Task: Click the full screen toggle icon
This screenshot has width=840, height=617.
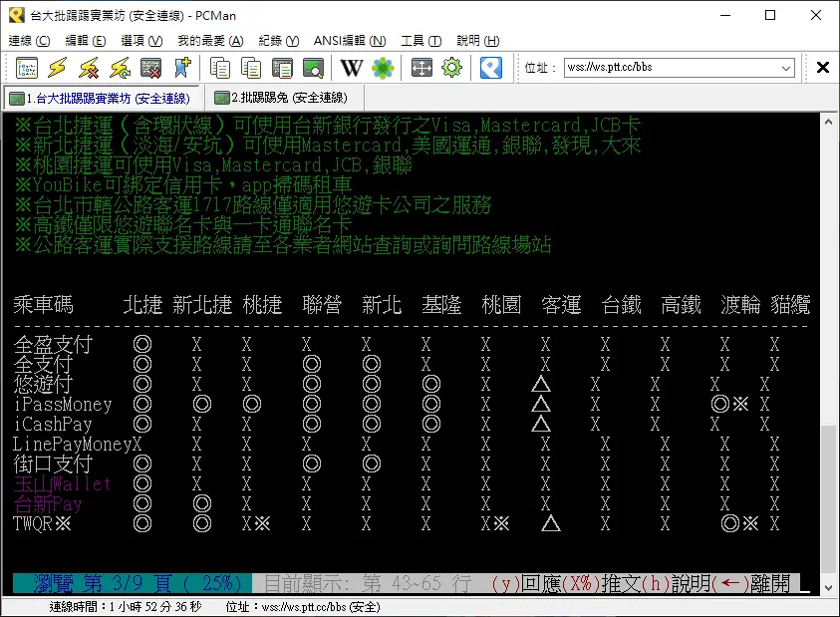Action: pyautogui.click(x=421, y=68)
